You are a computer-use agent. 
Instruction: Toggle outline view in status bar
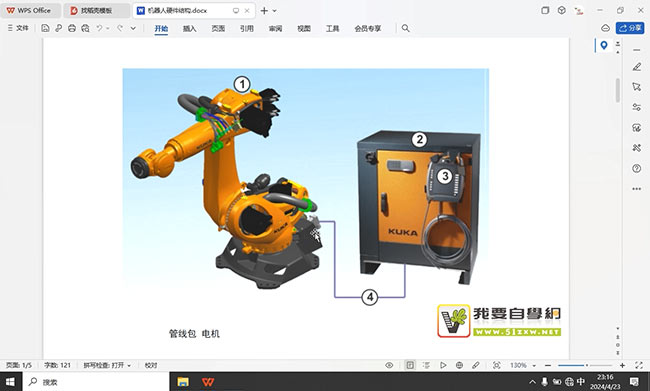426,365
